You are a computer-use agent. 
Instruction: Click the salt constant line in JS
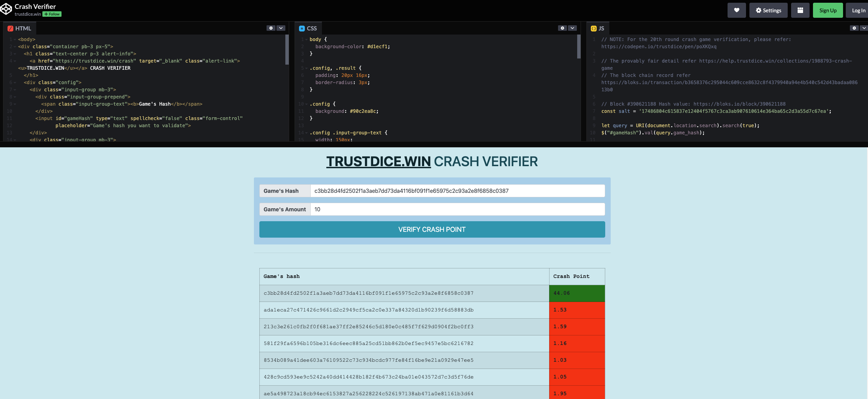(716, 111)
